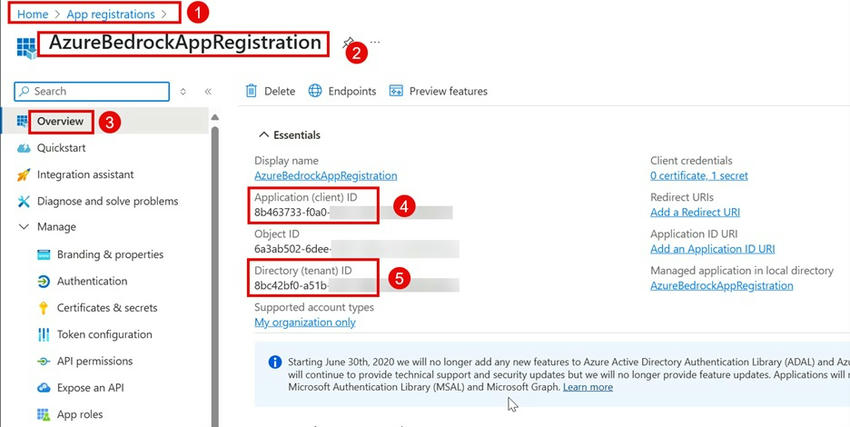Open Certificates & secrets
Image resolution: width=850 pixels, height=427 pixels.
[x=107, y=308]
